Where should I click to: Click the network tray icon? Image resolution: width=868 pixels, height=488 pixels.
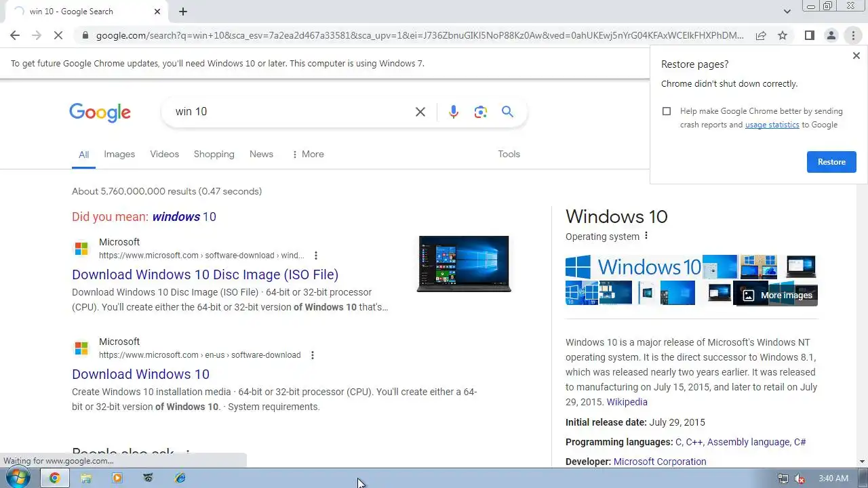(783, 479)
